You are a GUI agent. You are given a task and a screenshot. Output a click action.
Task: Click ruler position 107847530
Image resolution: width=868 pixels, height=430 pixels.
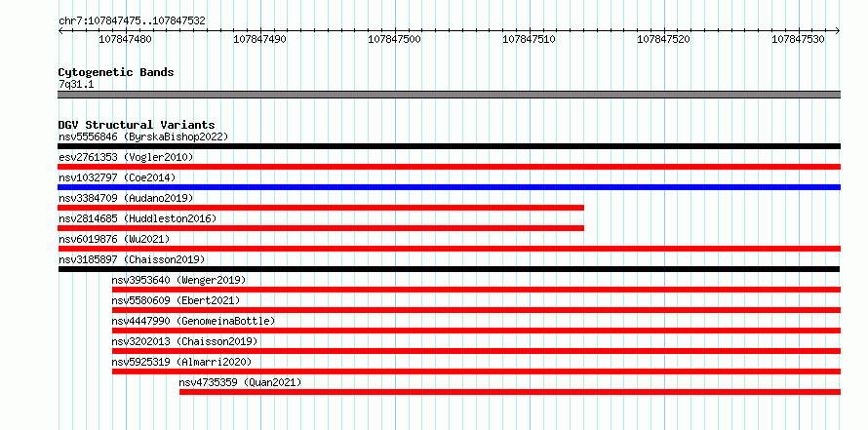(x=798, y=39)
